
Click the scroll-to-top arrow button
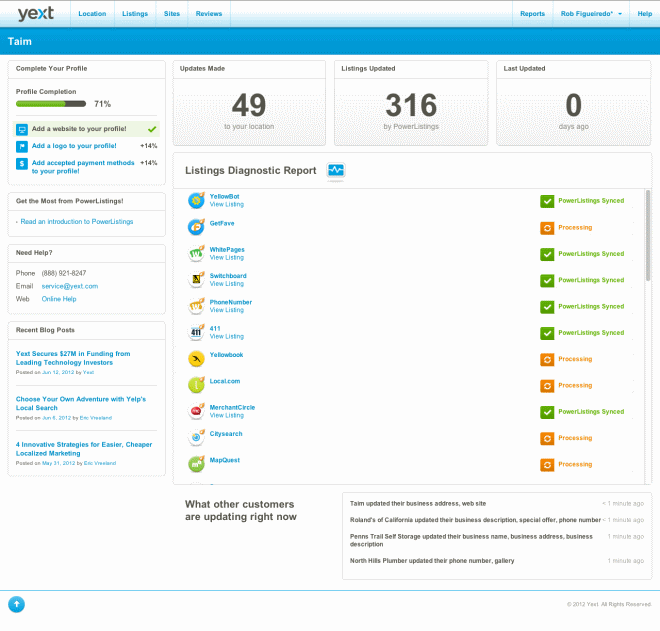coord(16,604)
